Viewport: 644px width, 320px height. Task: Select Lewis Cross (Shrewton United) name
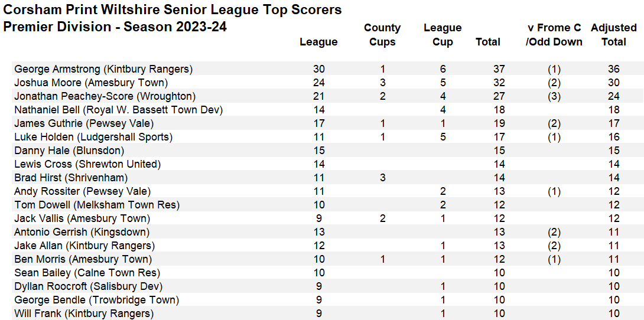87,164
